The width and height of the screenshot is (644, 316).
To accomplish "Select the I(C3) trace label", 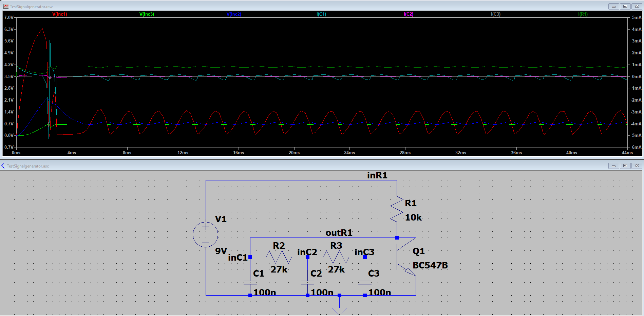I will pyautogui.click(x=495, y=14).
